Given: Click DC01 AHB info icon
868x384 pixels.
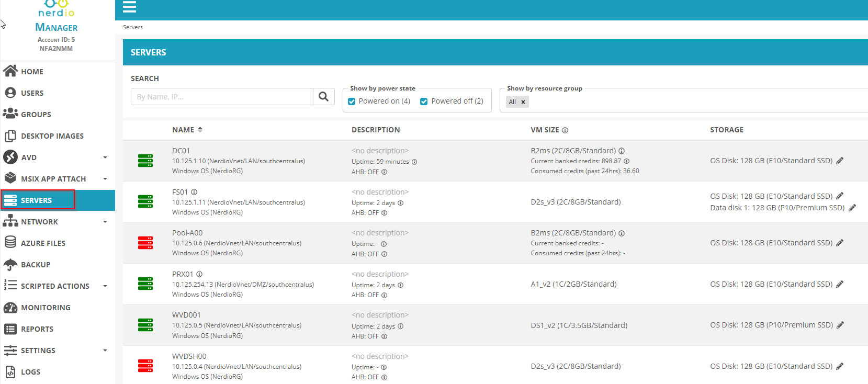Looking at the screenshot, I should [385, 172].
